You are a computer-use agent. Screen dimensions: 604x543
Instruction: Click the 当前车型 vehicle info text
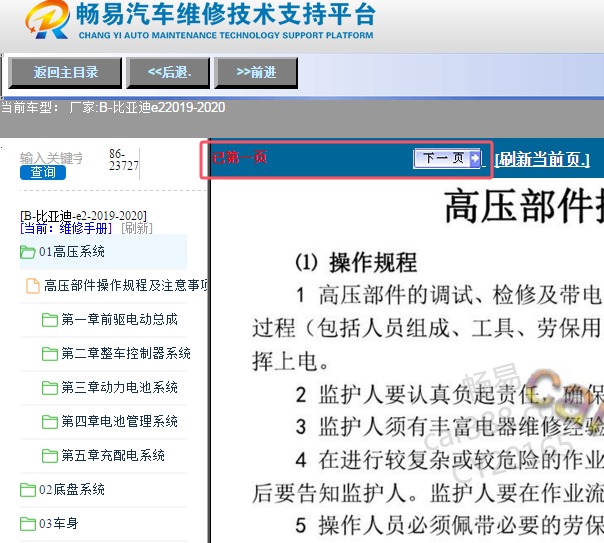(113, 107)
